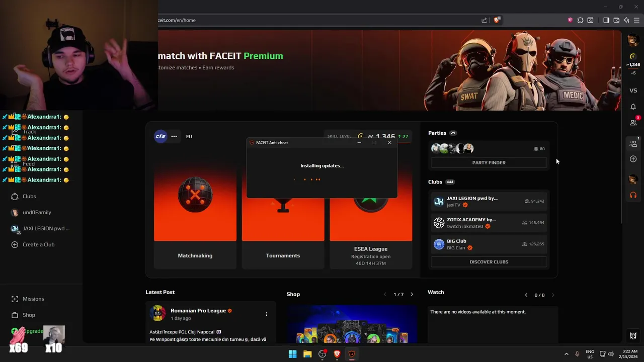Click the ELO 1,346 rating in right sidebar

(633, 65)
